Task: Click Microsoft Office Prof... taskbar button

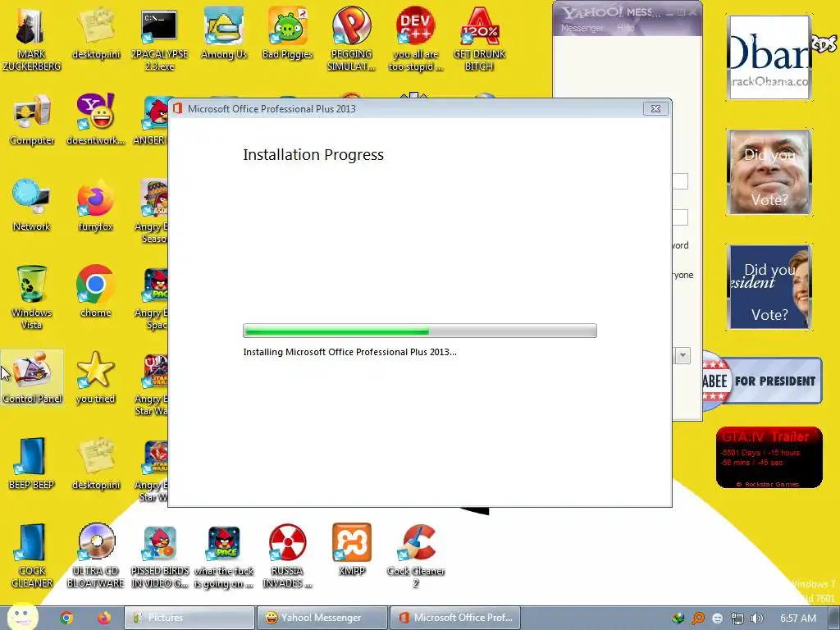Action: [454, 618]
